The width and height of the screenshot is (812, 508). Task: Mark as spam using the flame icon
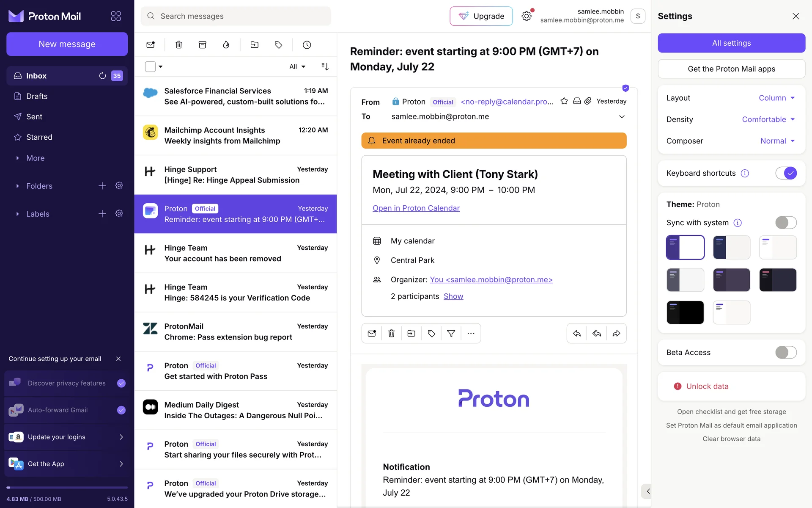(x=226, y=45)
